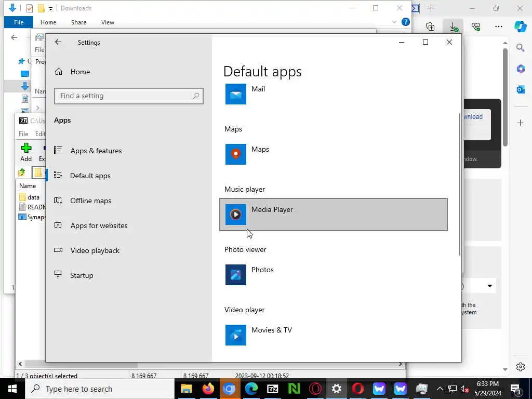The height and width of the screenshot is (399, 532).
Task: Open Microsoft 365 icon in Edge sidebar
Action: [x=521, y=69]
